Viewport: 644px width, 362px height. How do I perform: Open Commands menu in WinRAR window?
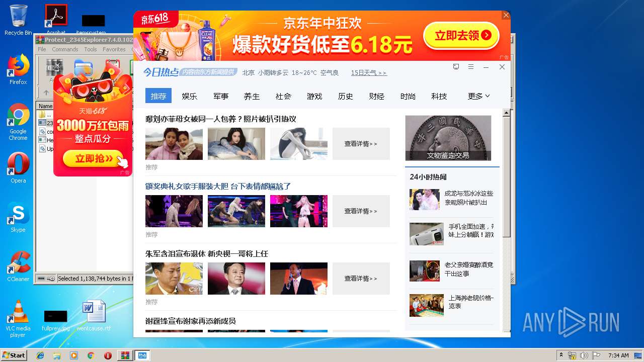(65, 49)
